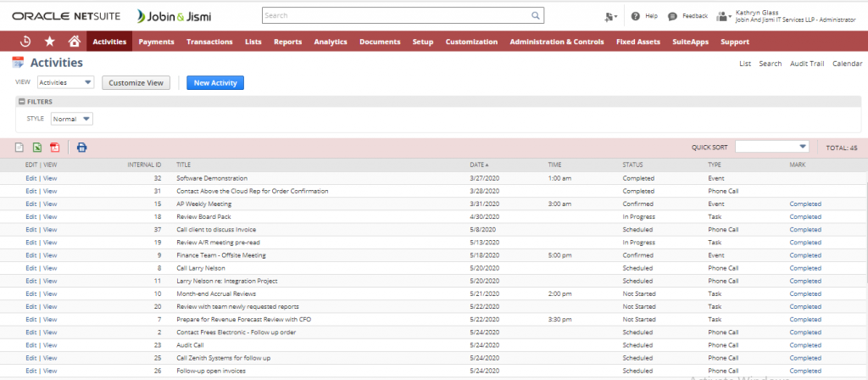Open the Create New menu icon
The width and height of the screenshot is (868, 380).
609,16
